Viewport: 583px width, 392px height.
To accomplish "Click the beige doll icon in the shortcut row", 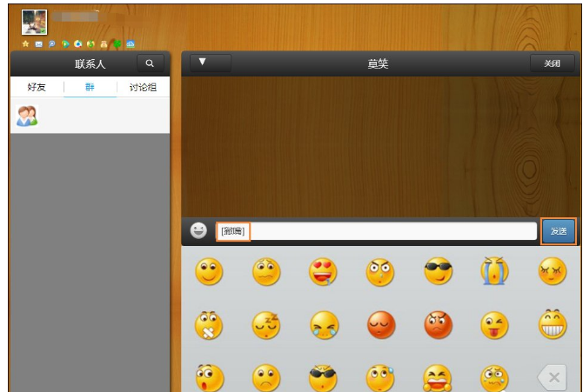I will (104, 44).
